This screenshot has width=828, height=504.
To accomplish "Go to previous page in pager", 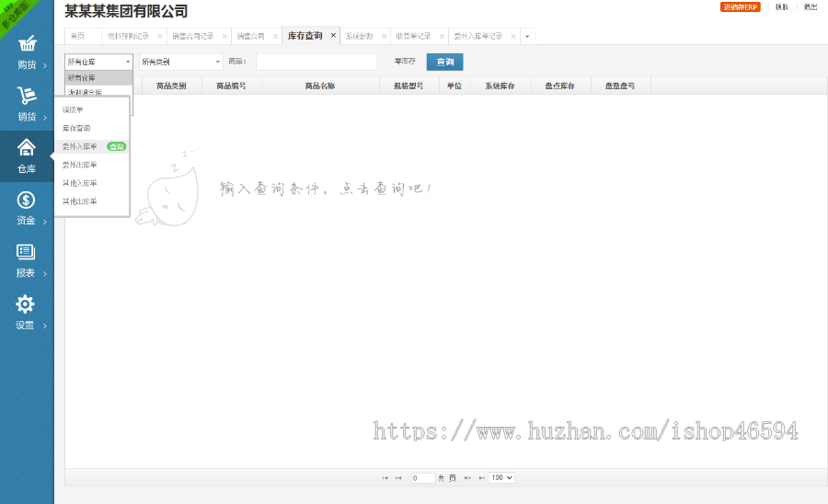I will click(398, 478).
